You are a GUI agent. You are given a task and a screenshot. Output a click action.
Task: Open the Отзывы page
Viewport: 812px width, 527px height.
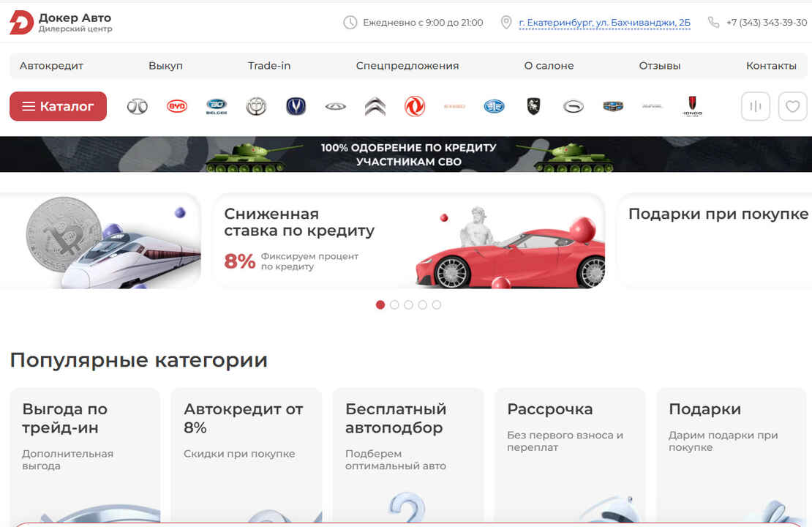[659, 65]
